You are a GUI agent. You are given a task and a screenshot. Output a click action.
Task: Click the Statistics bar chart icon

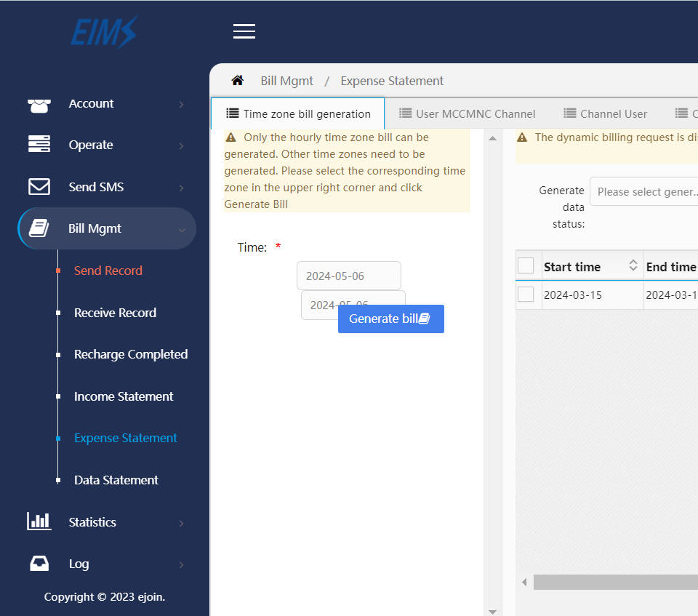[x=39, y=521]
